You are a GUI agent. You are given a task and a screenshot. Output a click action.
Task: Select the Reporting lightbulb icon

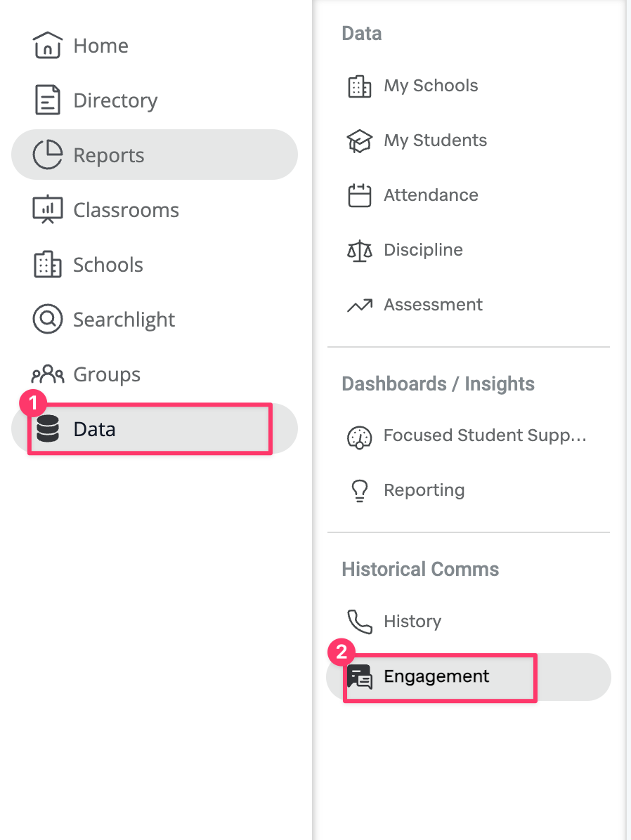pos(360,490)
